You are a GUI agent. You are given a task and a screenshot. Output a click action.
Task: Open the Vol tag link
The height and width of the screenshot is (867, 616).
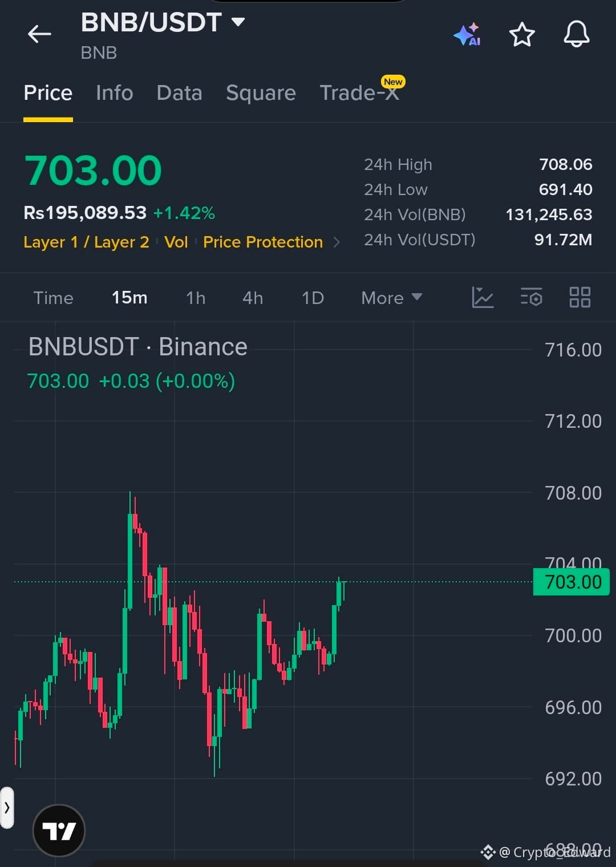coord(176,242)
